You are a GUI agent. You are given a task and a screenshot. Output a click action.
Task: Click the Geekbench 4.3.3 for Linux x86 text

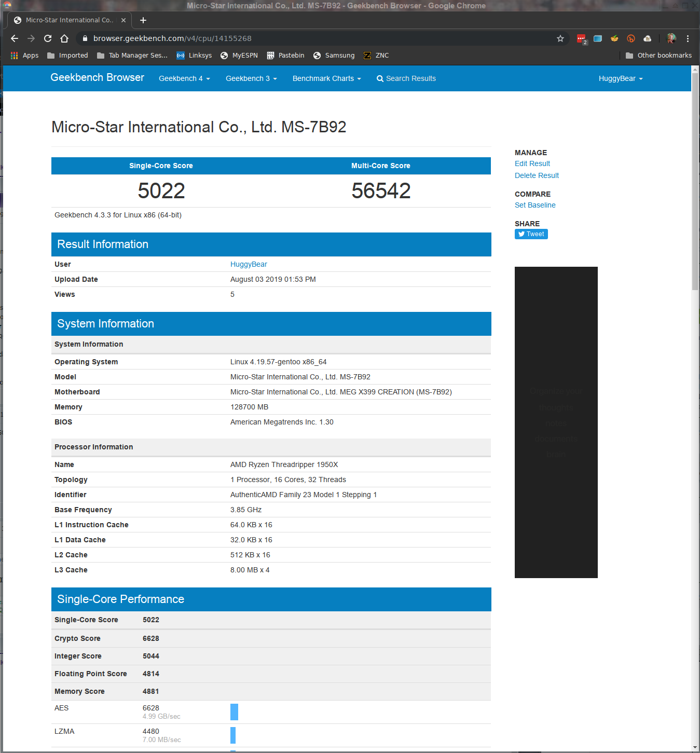pyautogui.click(x=118, y=215)
